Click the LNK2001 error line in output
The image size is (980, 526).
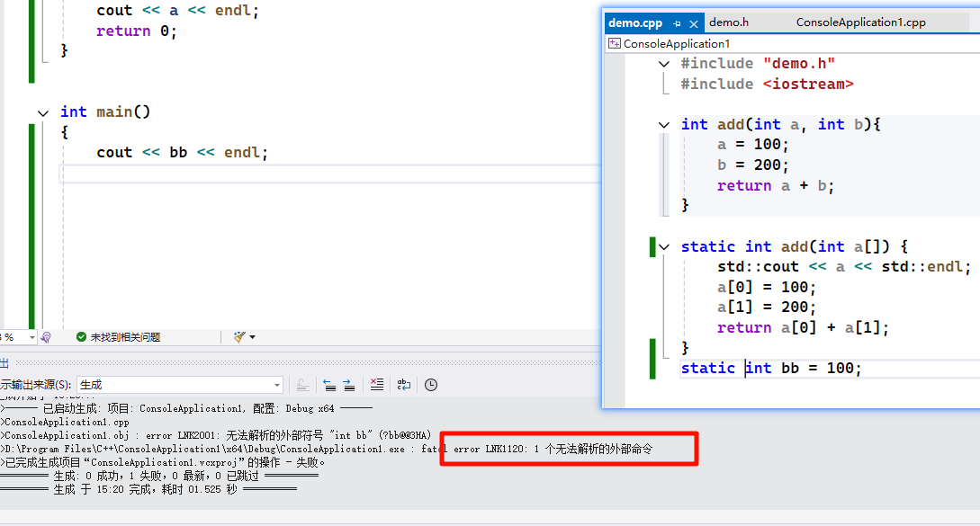tap(216, 435)
